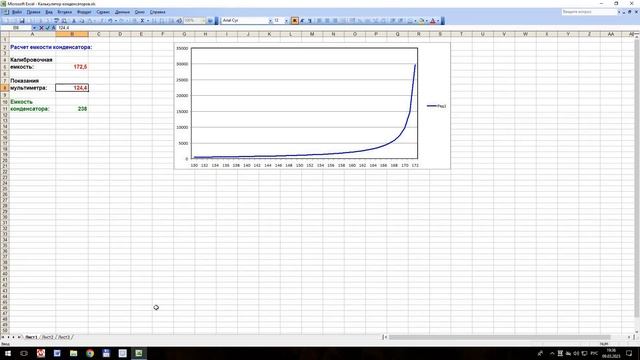Open the Arial Cyr font name dropdown
The image size is (640, 360).
(x=270, y=20)
